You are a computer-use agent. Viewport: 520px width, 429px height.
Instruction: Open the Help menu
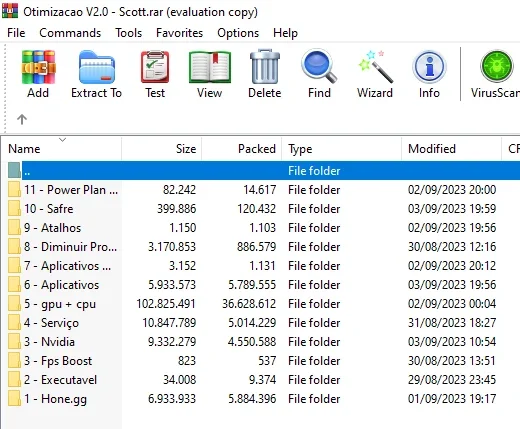[285, 33]
